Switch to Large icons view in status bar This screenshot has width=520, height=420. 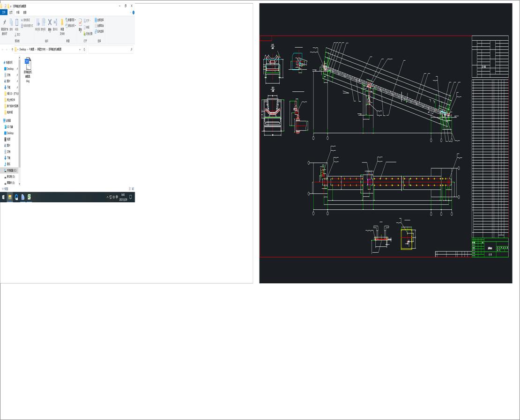tap(133, 189)
